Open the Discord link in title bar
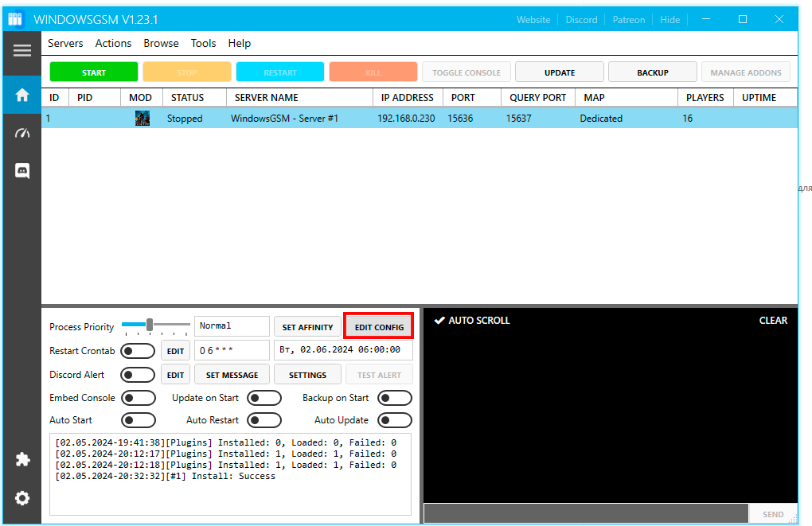The width and height of the screenshot is (812, 526). (x=581, y=20)
